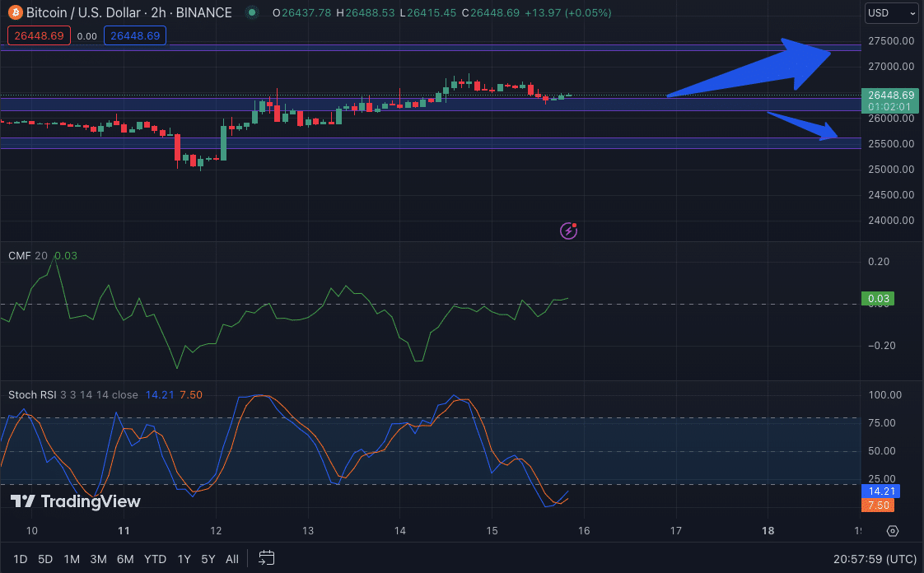Click date 12 on time axis

[217, 530]
